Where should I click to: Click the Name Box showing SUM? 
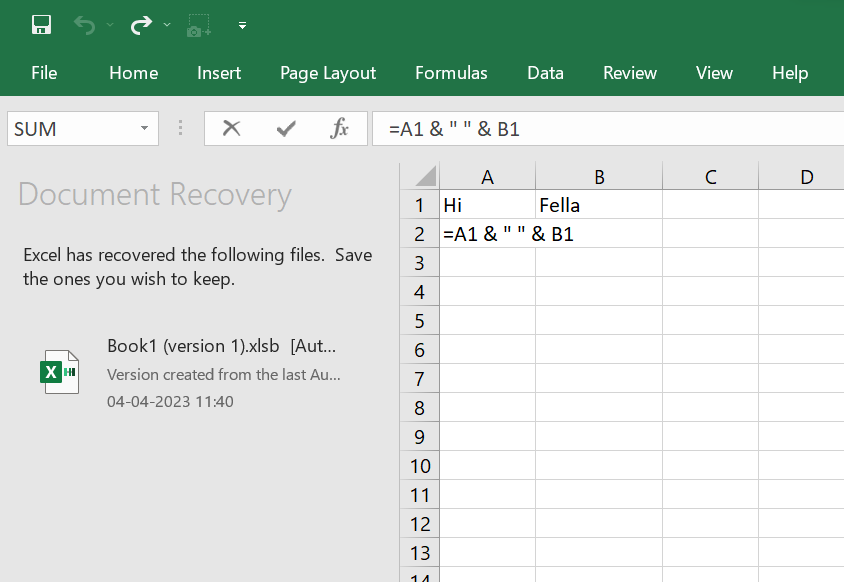pyautogui.click(x=83, y=128)
